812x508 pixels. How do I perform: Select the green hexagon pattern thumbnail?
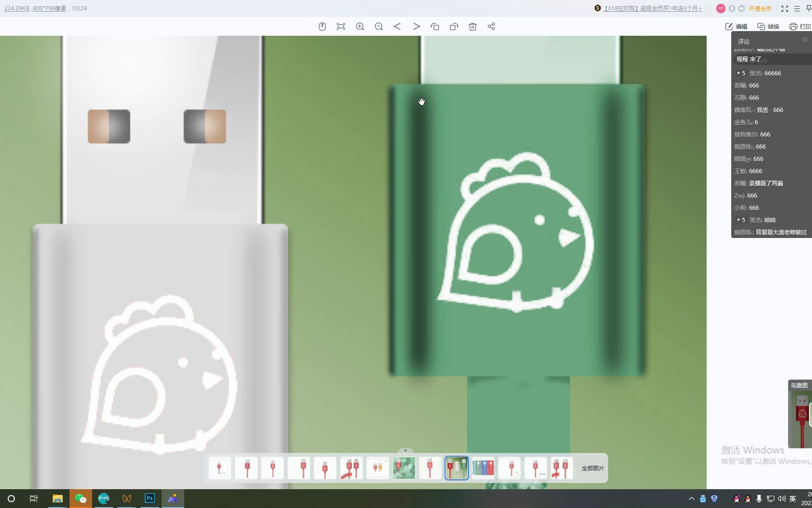click(404, 468)
